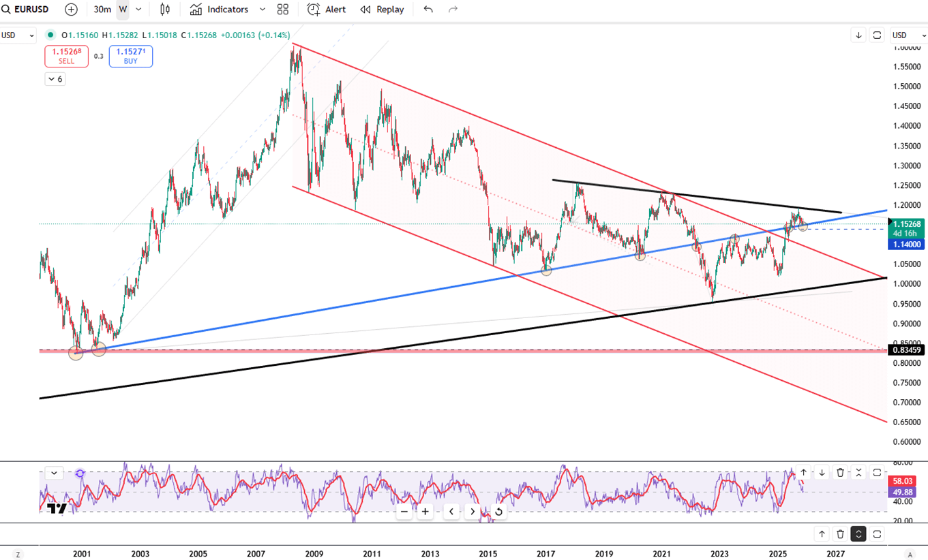The height and width of the screenshot is (560, 928).
Task: Zoom in the chart with plus button
Action: [x=425, y=512]
